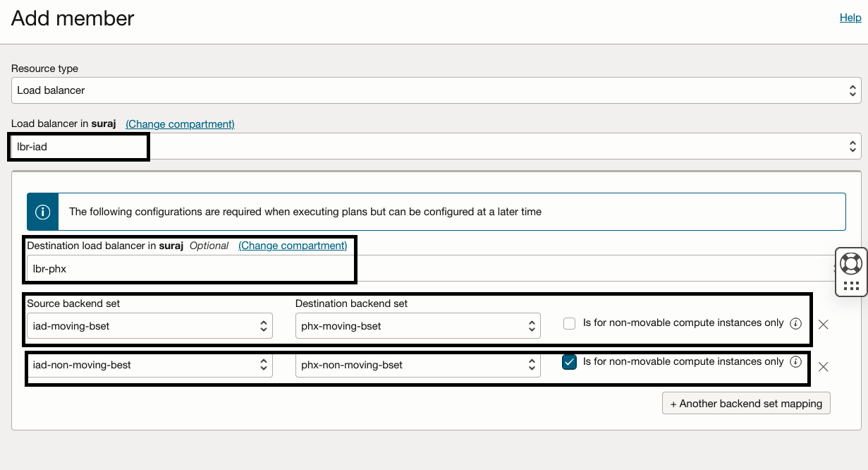Expand the phx-moving-bset destination dropdown
This screenshot has width=868, height=470.
pyautogui.click(x=417, y=326)
